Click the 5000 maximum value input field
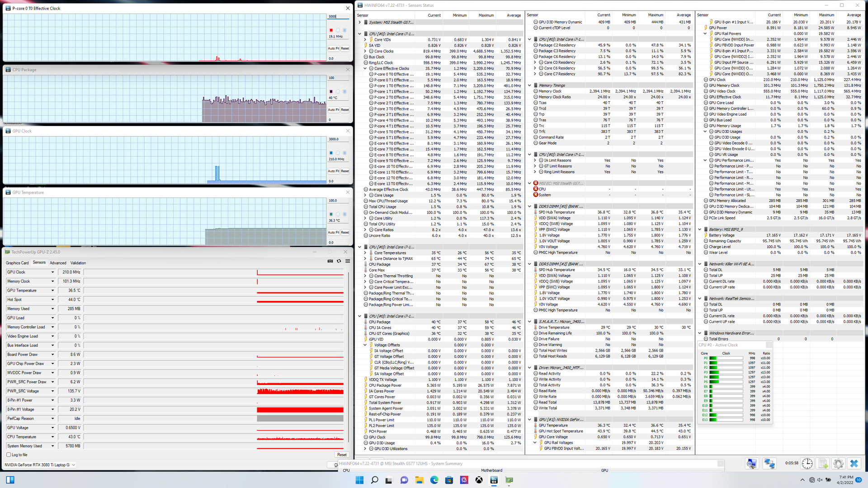 click(338, 16)
